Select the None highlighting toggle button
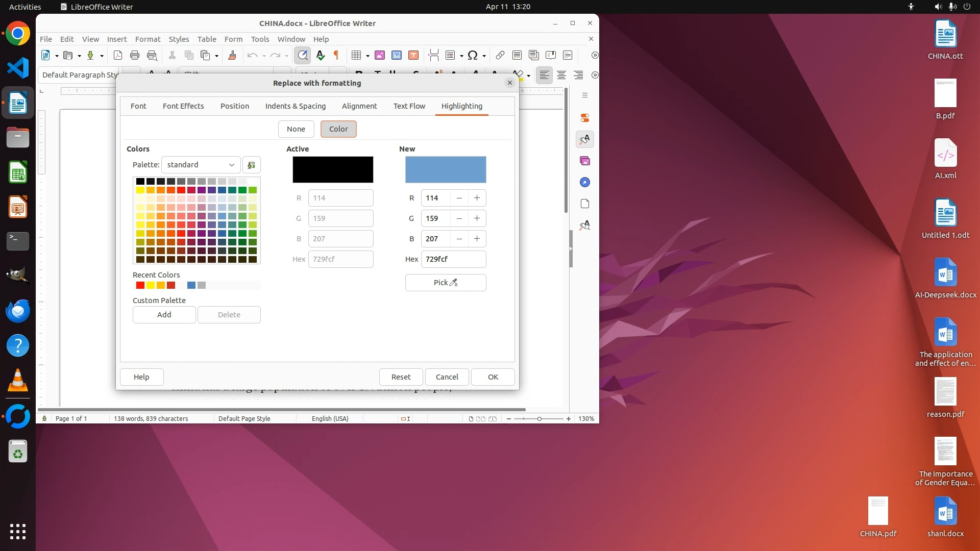 point(296,129)
